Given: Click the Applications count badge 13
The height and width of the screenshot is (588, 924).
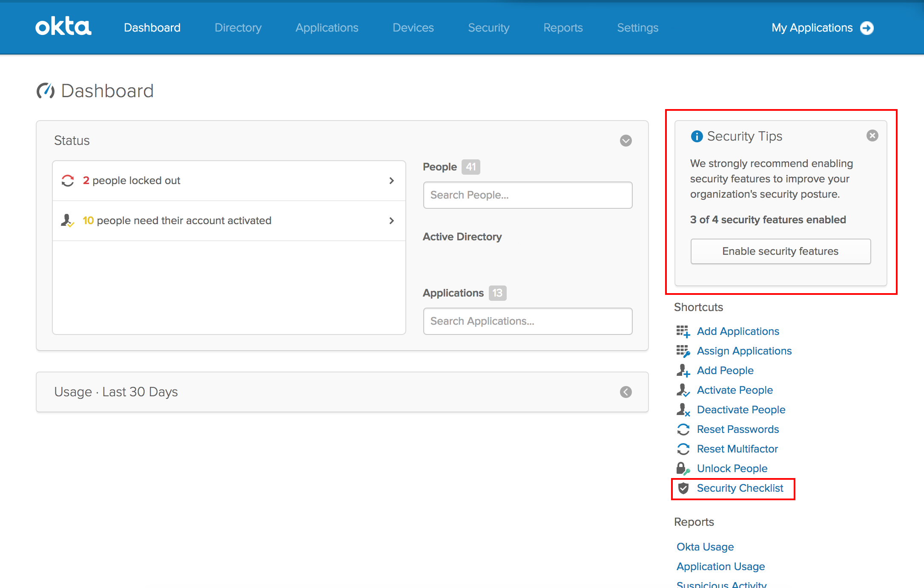Looking at the screenshot, I should (x=497, y=293).
